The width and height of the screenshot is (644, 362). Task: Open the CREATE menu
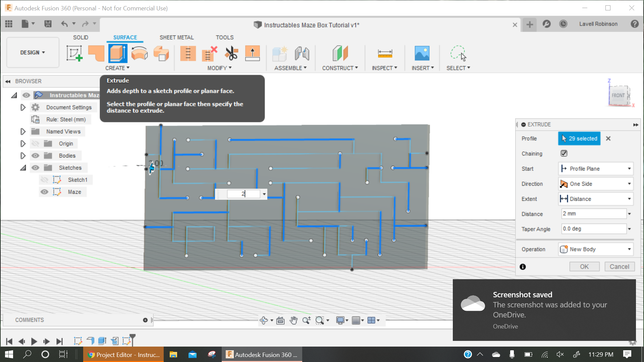(117, 68)
